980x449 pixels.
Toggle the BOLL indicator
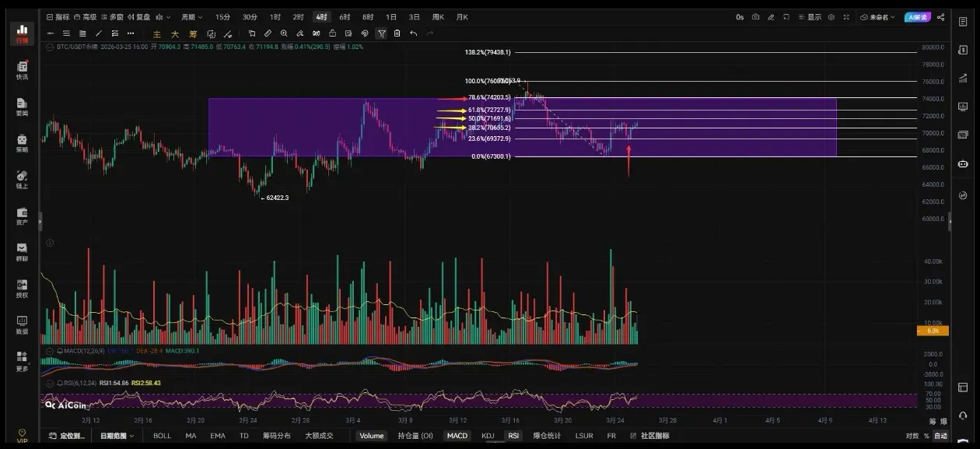(162, 436)
